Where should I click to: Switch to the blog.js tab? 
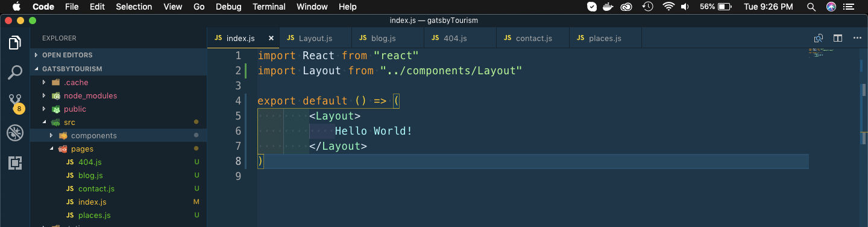point(388,38)
